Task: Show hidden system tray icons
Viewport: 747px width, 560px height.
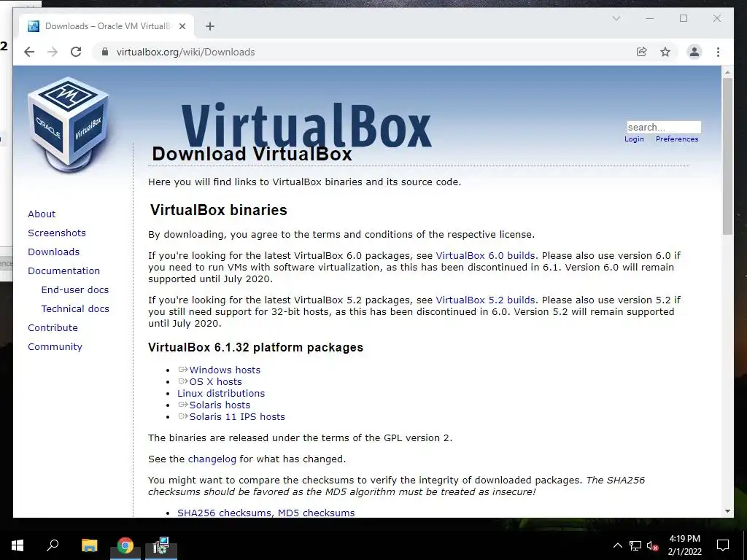Action: pyautogui.click(x=617, y=545)
